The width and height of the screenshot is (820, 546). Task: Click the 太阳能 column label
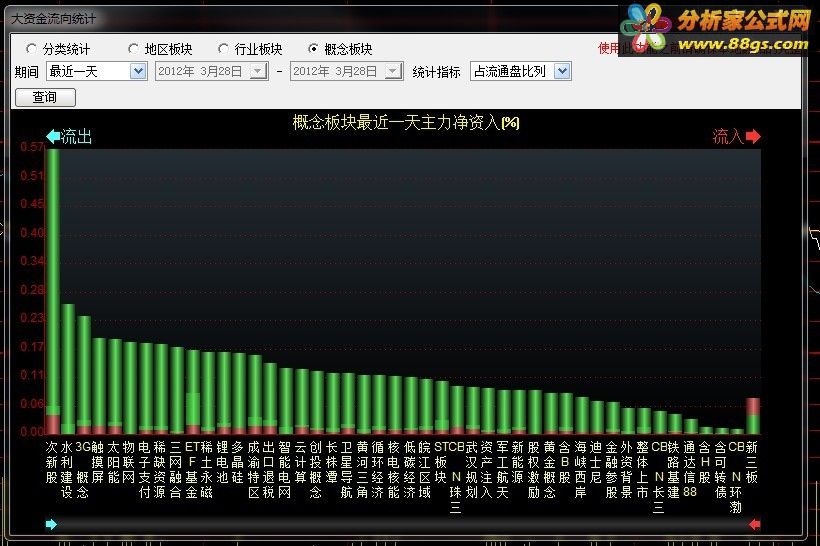[x=113, y=462]
